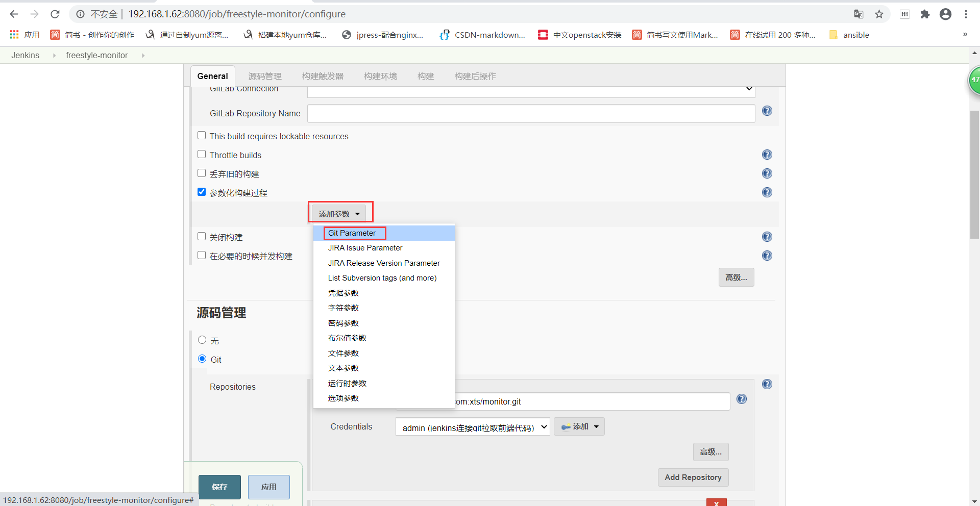
Task: Switch to the 构建环境 tab
Action: pyautogui.click(x=380, y=76)
